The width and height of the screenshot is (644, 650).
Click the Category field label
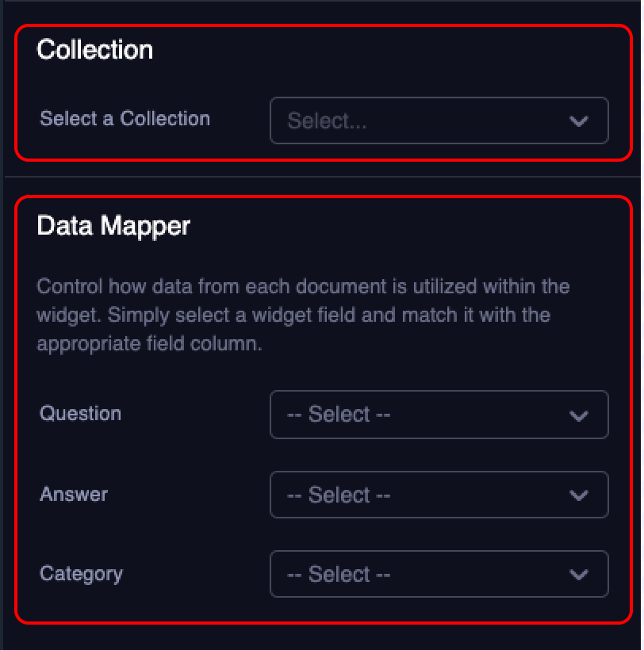82,573
